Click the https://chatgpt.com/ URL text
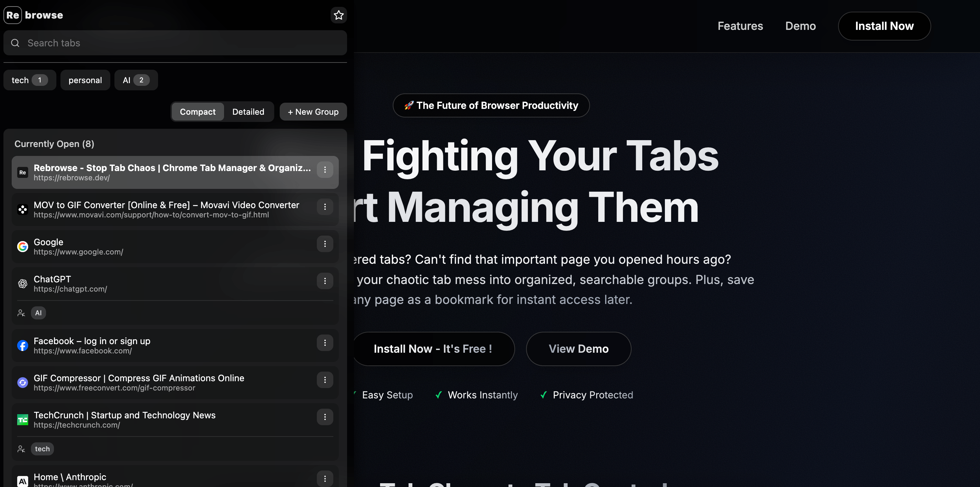The width and height of the screenshot is (980, 487). click(70, 289)
